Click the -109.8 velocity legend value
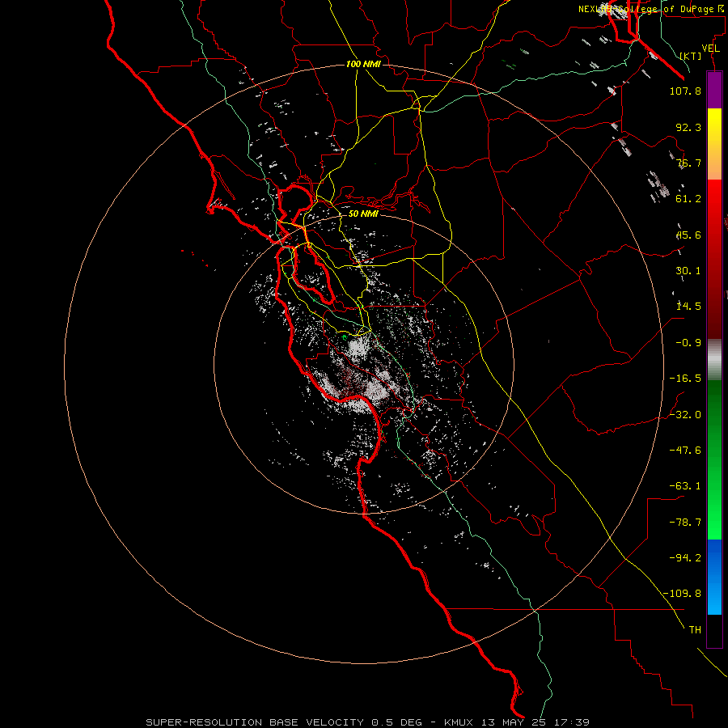Image resolution: width=728 pixels, height=728 pixels. coord(682,594)
